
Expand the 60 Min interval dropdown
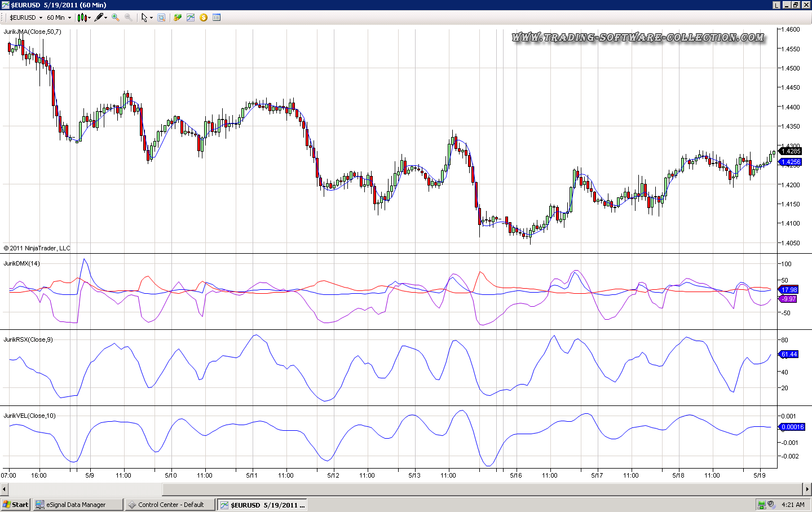pos(69,17)
